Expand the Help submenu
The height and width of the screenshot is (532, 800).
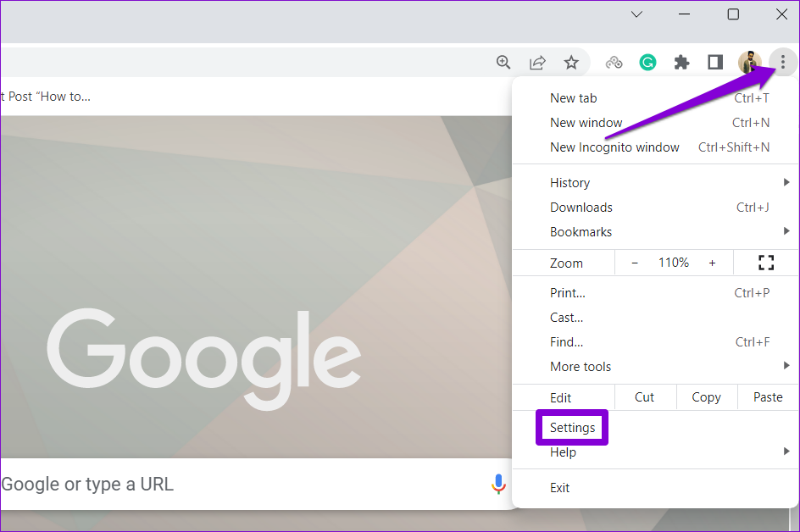coord(656,452)
